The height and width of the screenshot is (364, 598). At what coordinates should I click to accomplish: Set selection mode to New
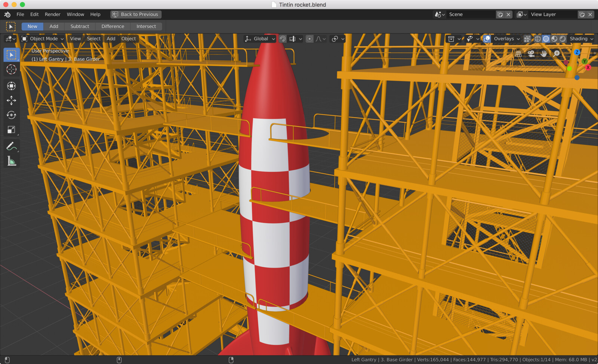tap(33, 26)
